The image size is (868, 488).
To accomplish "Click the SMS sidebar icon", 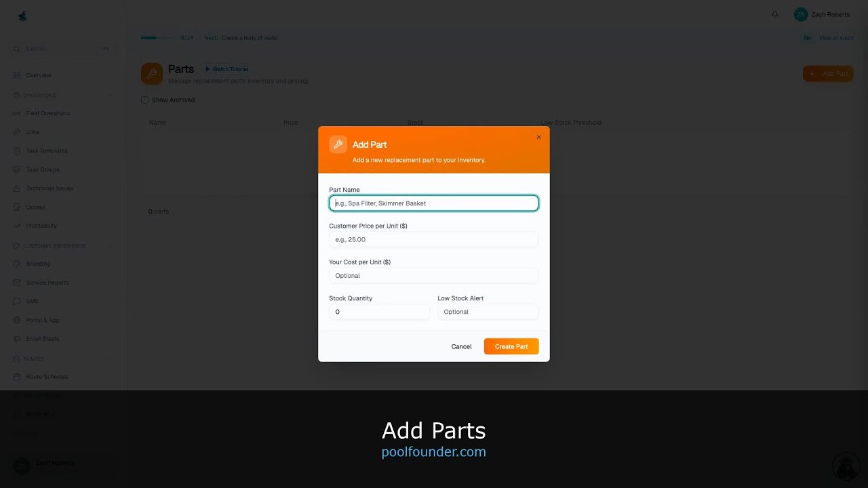I will pyautogui.click(x=17, y=301).
